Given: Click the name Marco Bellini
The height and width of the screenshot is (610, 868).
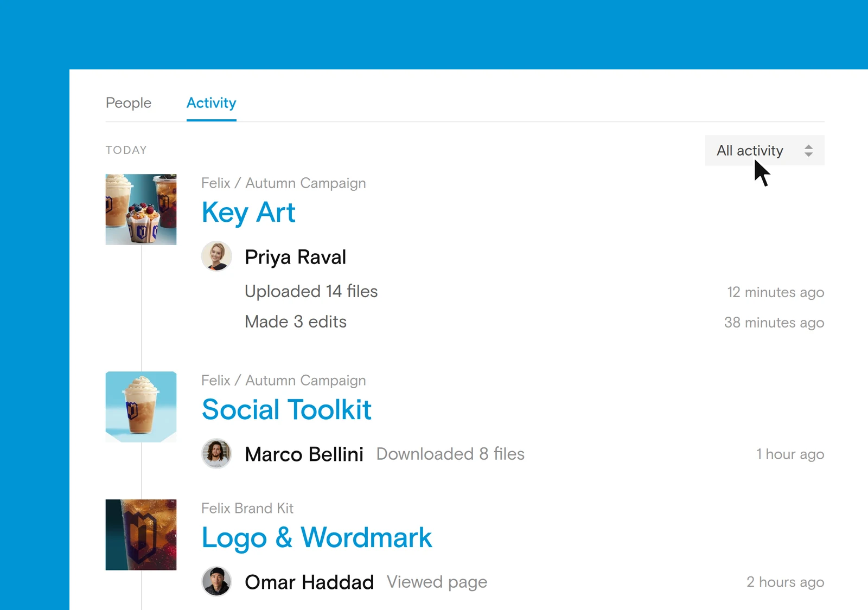Looking at the screenshot, I should click(304, 454).
